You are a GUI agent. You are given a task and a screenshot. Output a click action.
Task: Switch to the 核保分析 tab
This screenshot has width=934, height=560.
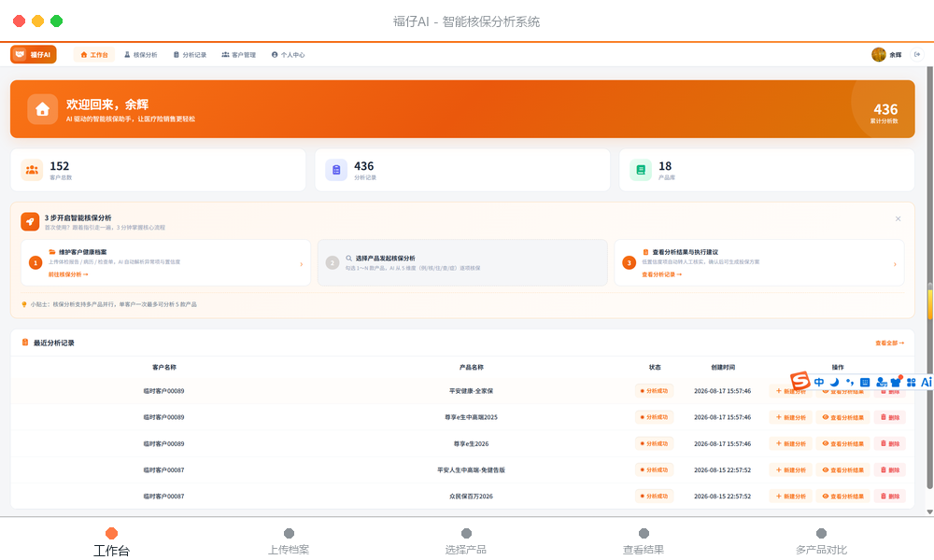click(141, 55)
